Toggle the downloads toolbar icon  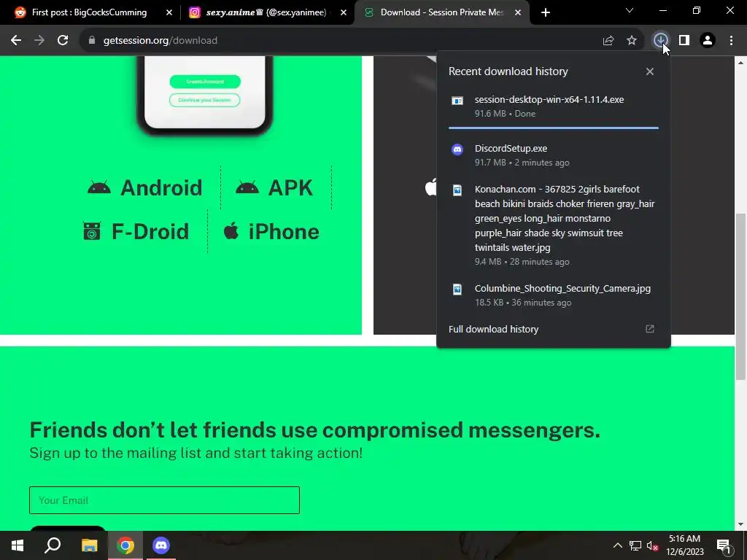pyautogui.click(x=660, y=41)
